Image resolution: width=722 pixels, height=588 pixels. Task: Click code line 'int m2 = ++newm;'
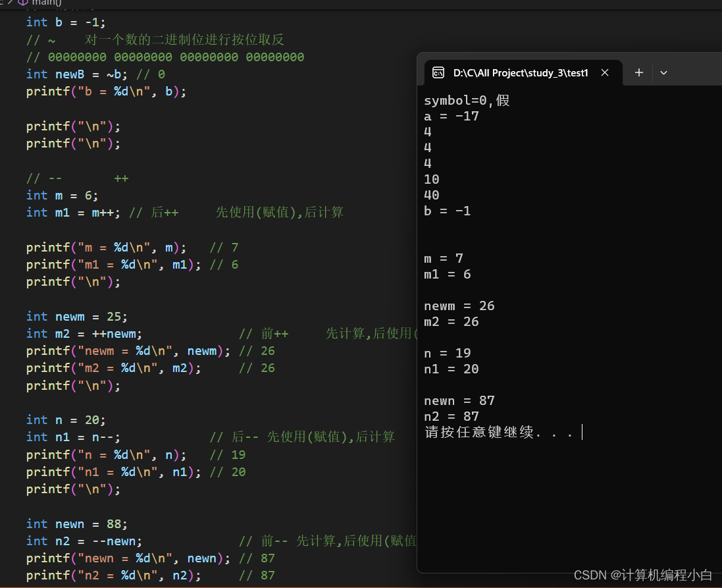84,334
